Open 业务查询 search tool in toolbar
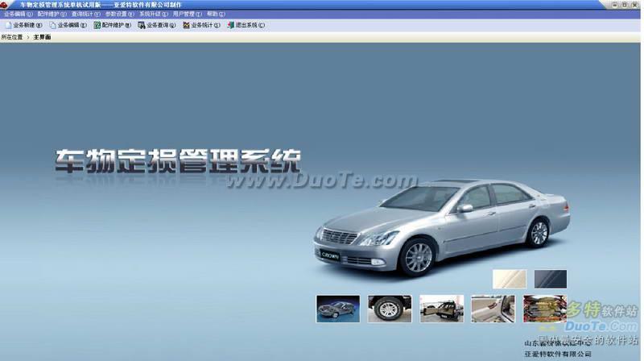644x361 pixels. coord(157,25)
